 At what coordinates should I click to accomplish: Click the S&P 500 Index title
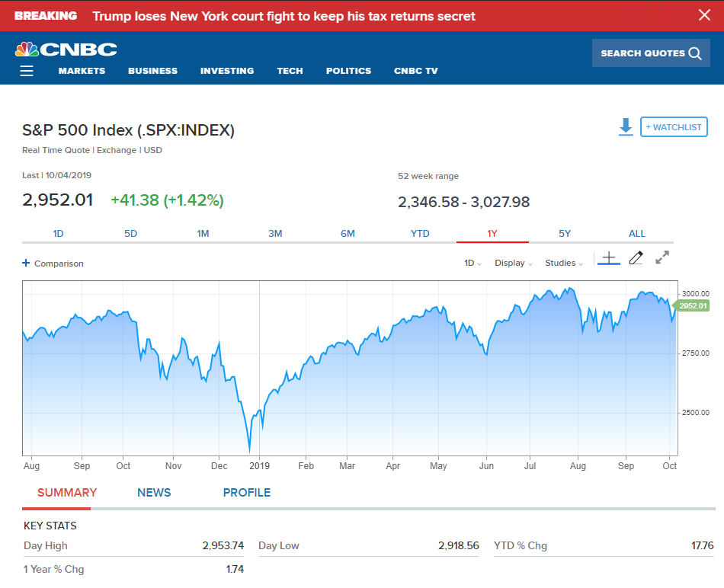(128, 130)
